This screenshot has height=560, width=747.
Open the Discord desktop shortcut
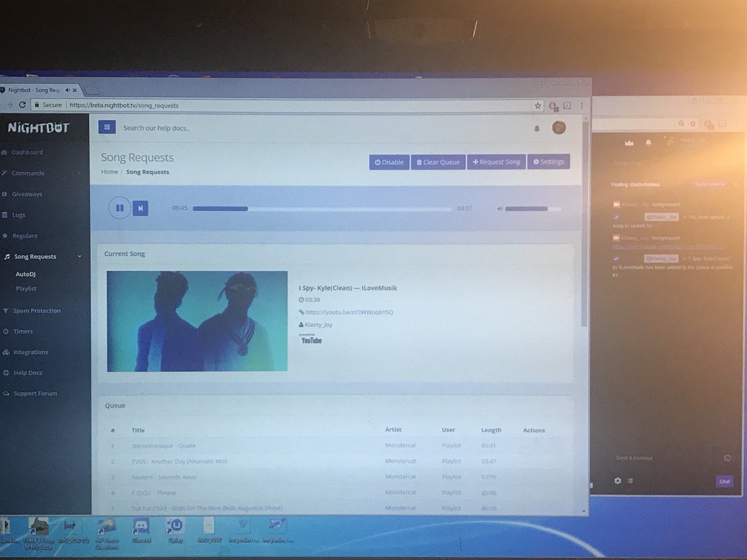pos(140,532)
